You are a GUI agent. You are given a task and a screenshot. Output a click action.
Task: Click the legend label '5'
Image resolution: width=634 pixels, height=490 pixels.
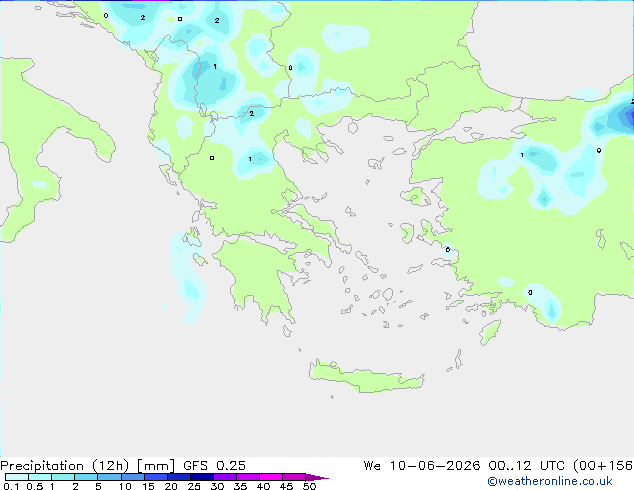coord(98,486)
